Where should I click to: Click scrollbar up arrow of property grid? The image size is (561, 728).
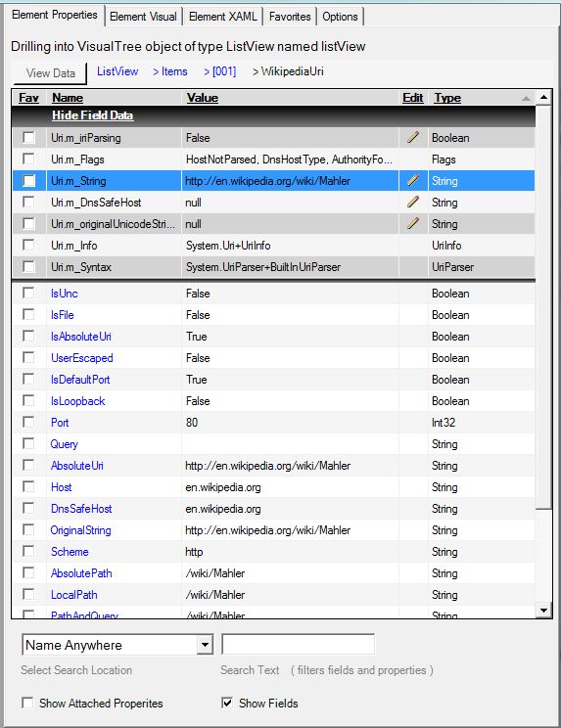[543, 98]
